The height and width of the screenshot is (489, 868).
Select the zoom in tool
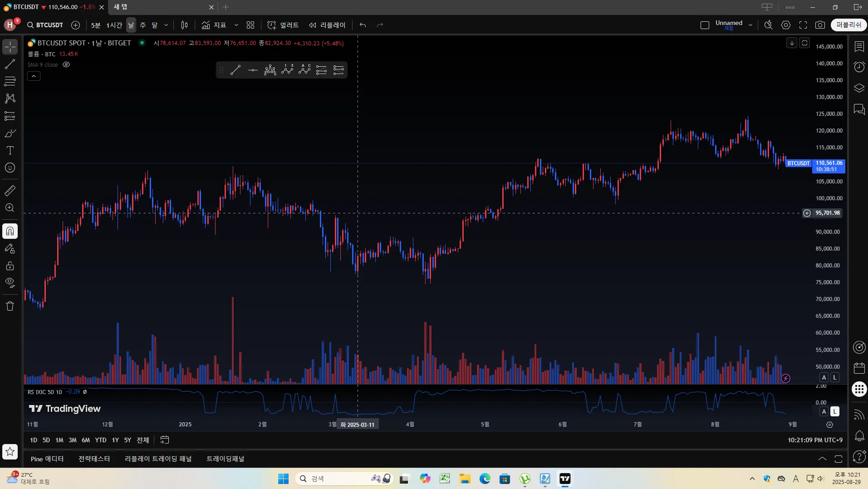[x=10, y=208]
